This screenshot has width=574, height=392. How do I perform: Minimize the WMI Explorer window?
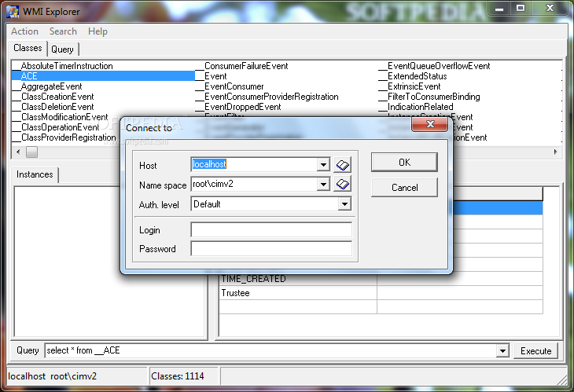[499, 9]
